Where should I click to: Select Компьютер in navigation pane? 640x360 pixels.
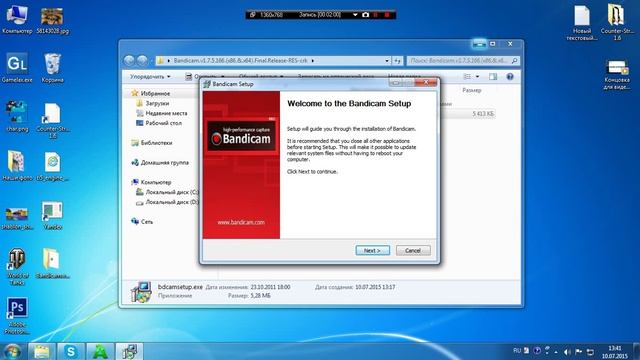pos(156,182)
